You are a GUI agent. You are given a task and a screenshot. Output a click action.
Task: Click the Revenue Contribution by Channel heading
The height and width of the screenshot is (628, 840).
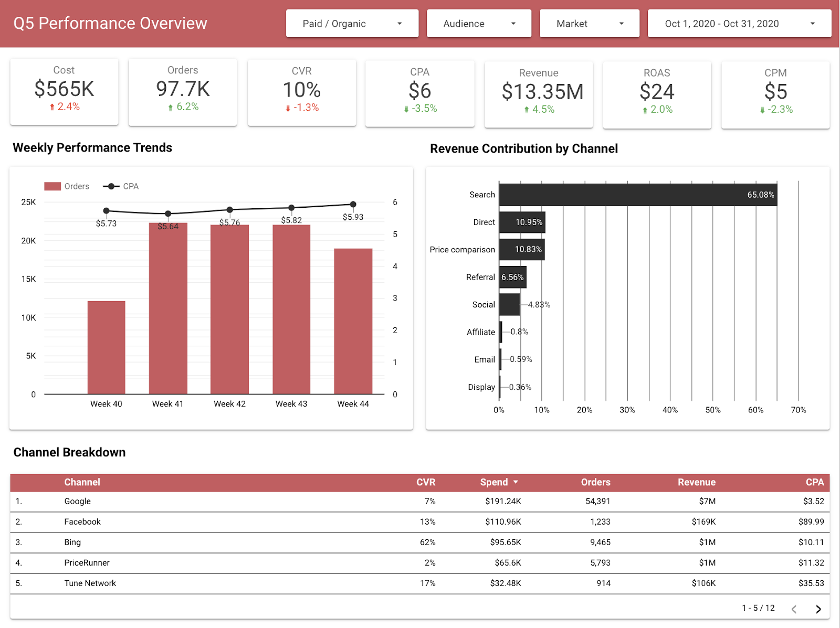click(523, 148)
